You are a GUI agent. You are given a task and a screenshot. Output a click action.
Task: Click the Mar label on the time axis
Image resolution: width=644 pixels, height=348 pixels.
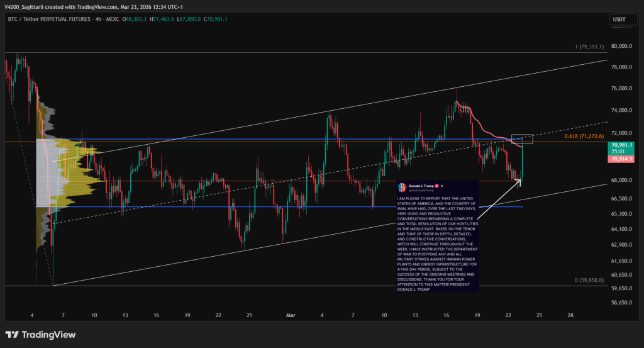tap(290, 315)
